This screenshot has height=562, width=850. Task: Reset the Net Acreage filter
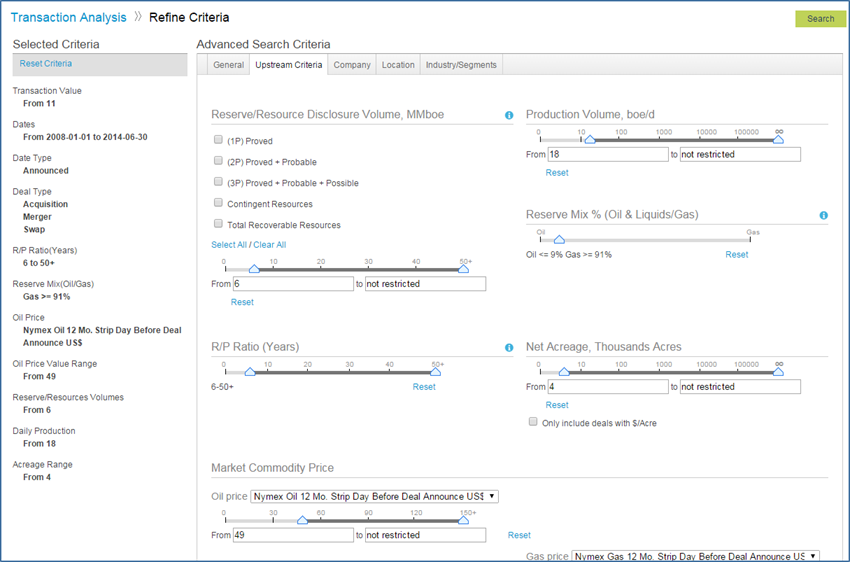pyautogui.click(x=557, y=405)
